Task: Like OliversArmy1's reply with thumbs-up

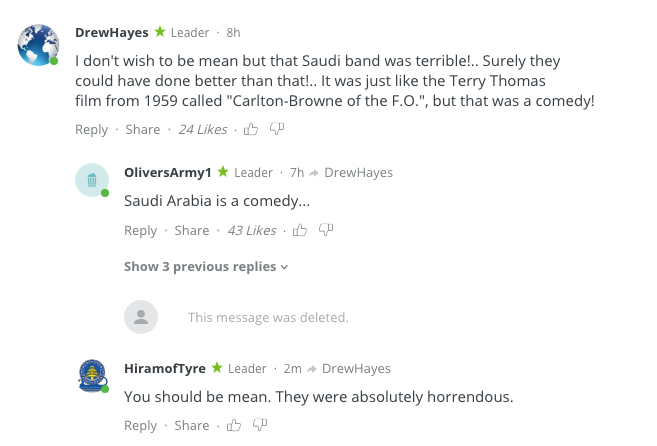Action: click(299, 230)
